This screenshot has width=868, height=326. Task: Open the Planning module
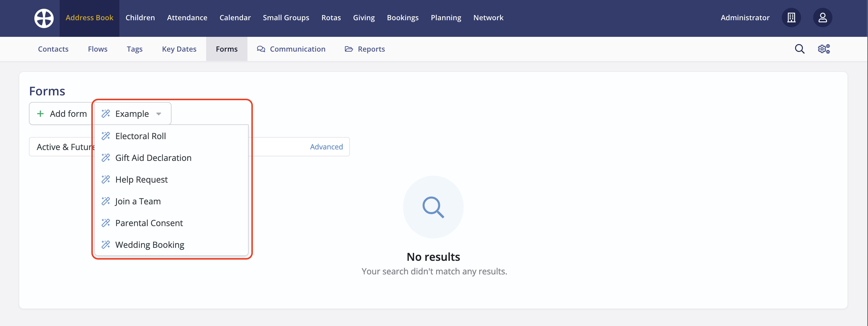click(446, 18)
